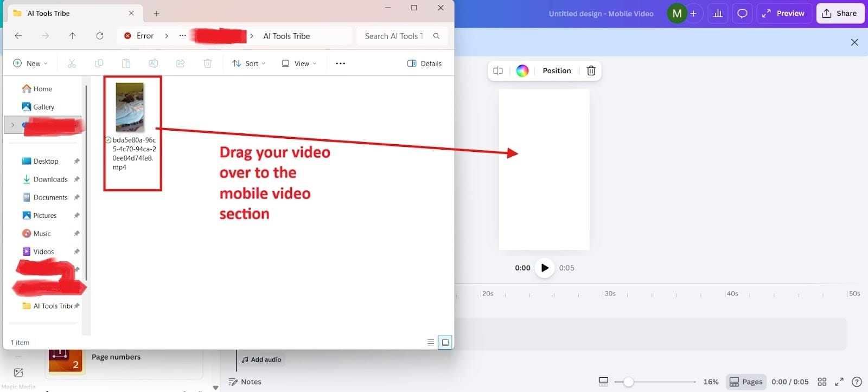Click Untitled design - Mobile Video title
868x392 pixels.
point(601,14)
